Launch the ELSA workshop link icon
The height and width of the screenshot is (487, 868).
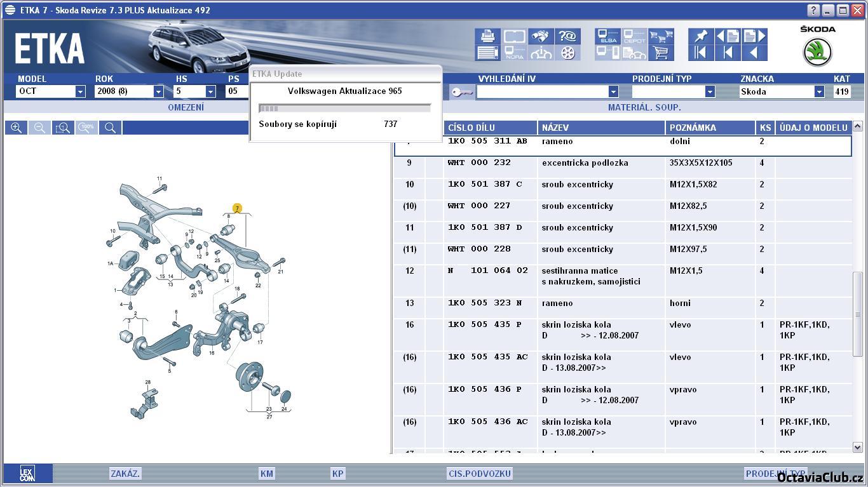coord(607,36)
